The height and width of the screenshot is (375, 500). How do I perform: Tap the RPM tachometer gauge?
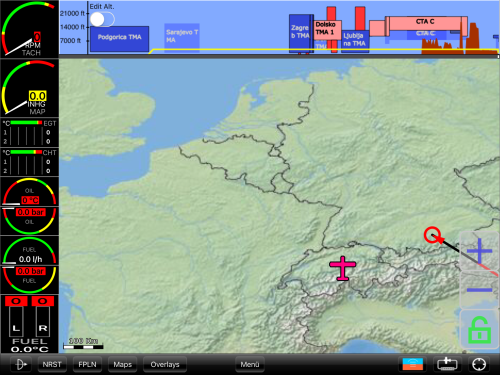point(30,29)
